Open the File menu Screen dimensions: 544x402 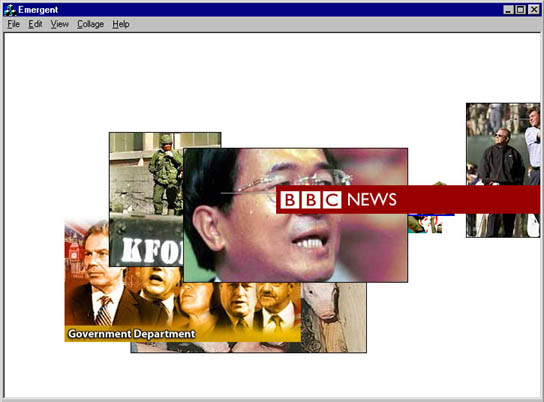[14, 24]
